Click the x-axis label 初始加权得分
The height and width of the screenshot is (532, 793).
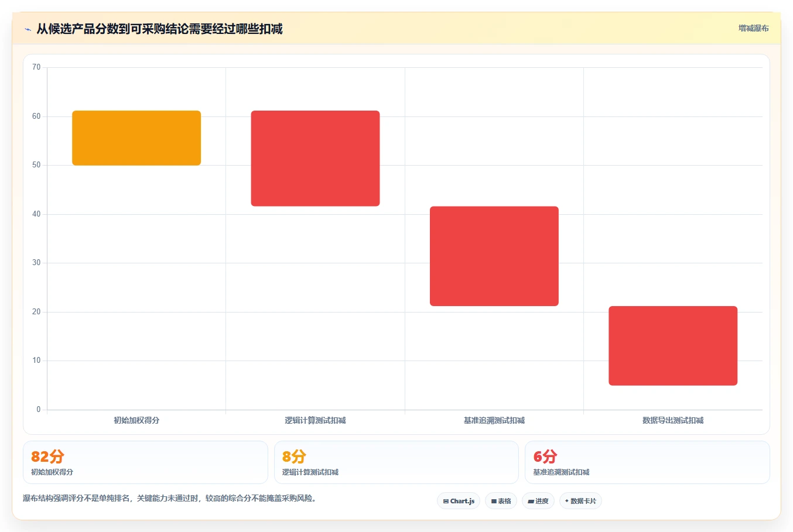coord(136,420)
